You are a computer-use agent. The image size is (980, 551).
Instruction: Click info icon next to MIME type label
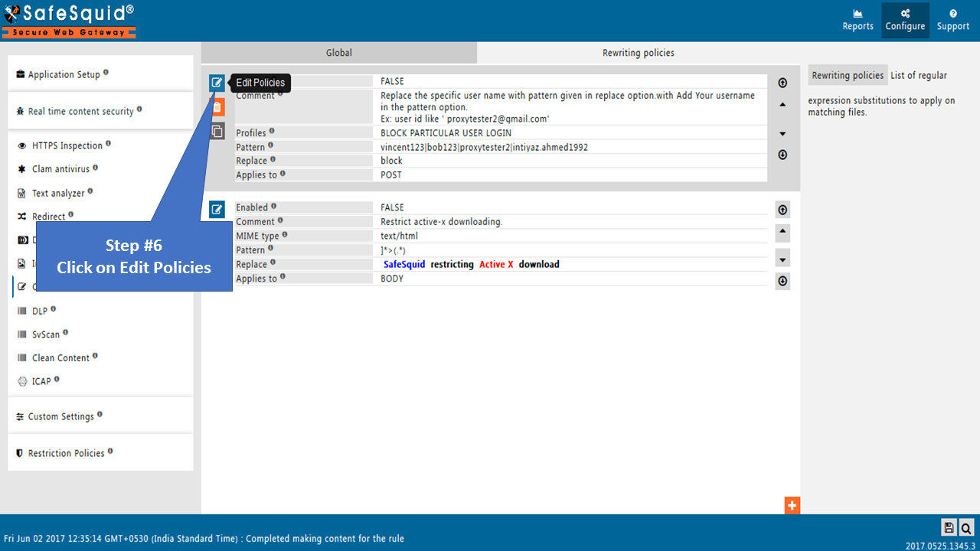[285, 234]
